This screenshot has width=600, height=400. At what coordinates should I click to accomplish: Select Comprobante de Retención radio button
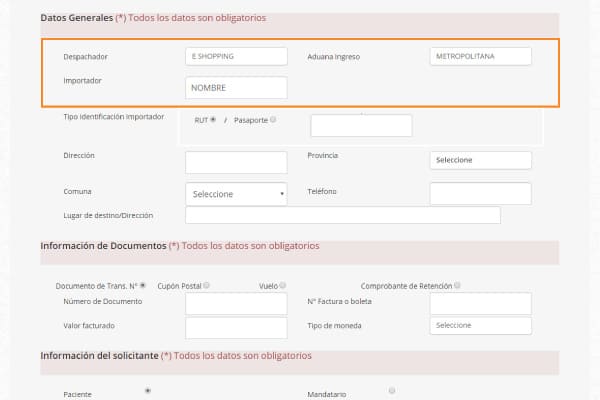coord(457,285)
